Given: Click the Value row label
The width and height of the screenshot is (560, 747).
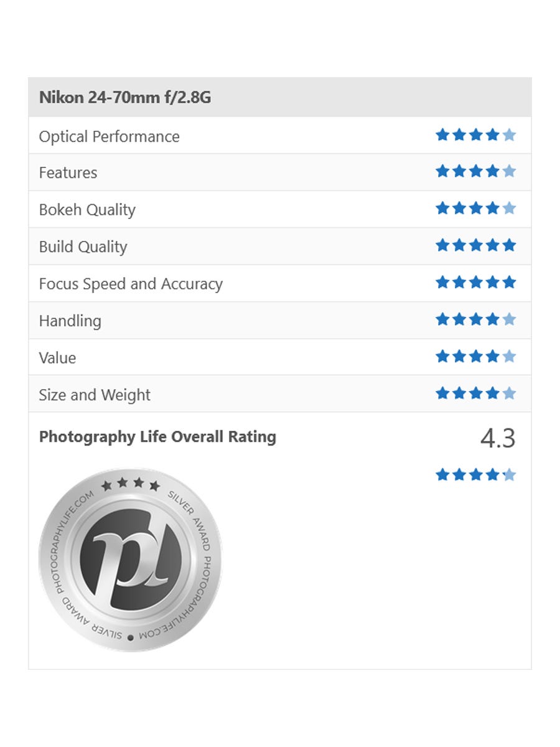Looking at the screenshot, I should pyautogui.click(x=57, y=358).
